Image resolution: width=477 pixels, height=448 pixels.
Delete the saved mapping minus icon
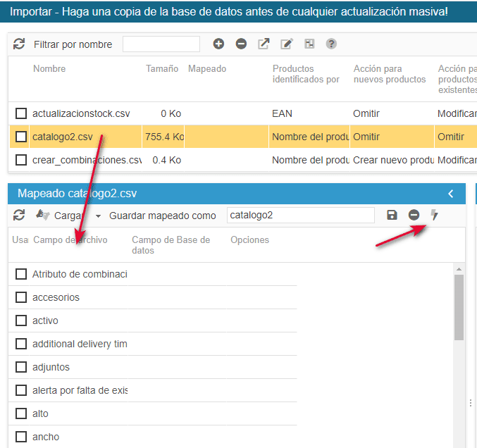point(414,215)
